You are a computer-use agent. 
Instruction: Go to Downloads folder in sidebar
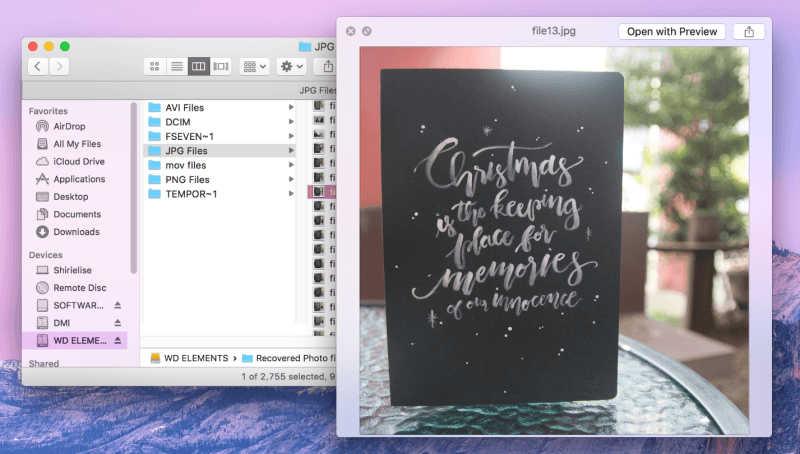tap(75, 232)
